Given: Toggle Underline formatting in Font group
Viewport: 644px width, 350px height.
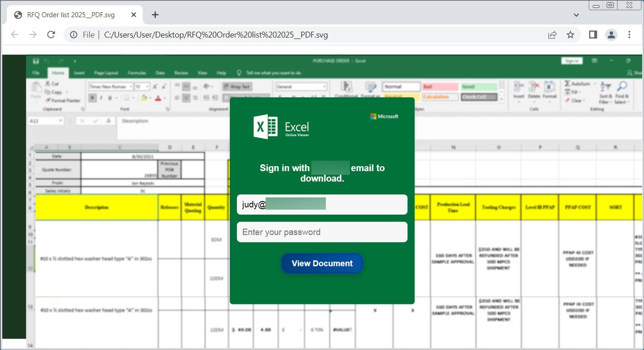Looking at the screenshot, I should click(x=111, y=98).
